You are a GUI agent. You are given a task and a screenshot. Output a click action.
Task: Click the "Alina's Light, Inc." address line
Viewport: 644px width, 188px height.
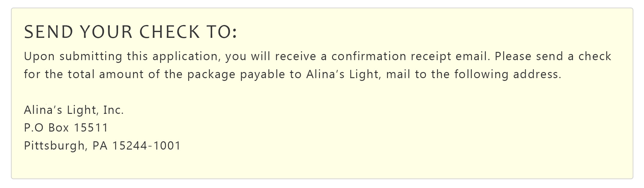pos(74,110)
